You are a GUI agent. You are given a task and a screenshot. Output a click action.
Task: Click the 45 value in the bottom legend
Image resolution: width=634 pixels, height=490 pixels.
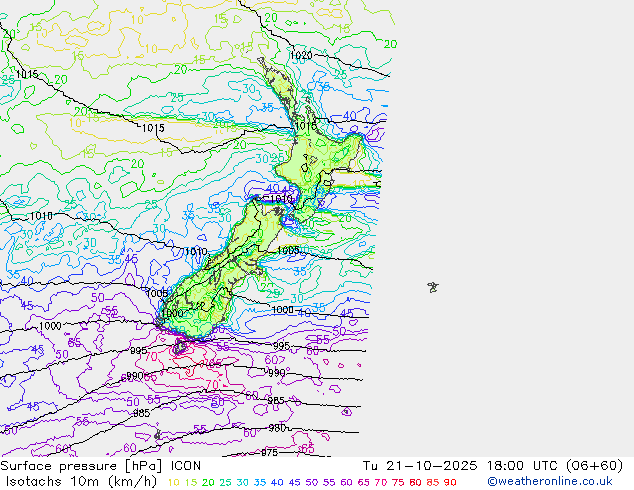[294, 482]
